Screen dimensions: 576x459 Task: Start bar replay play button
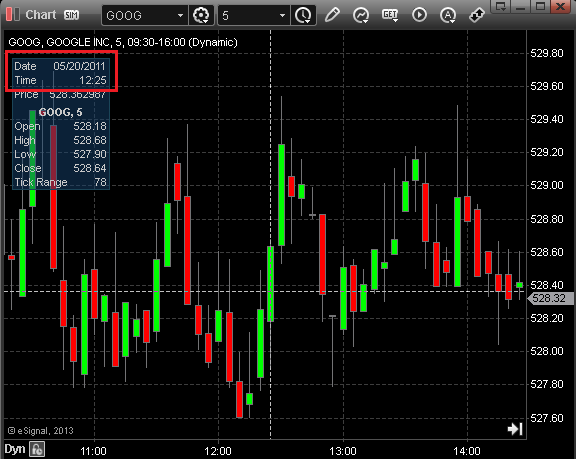pos(419,15)
